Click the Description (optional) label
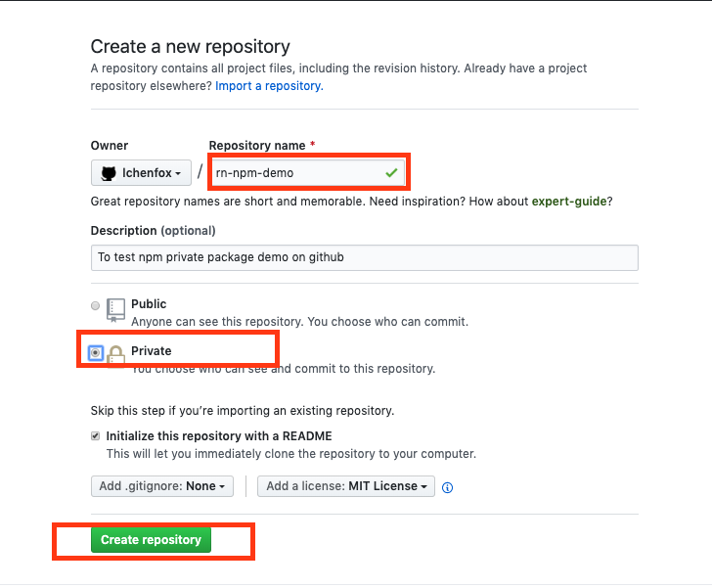This screenshot has height=588, width=712. pyautogui.click(x=153, y=231)
